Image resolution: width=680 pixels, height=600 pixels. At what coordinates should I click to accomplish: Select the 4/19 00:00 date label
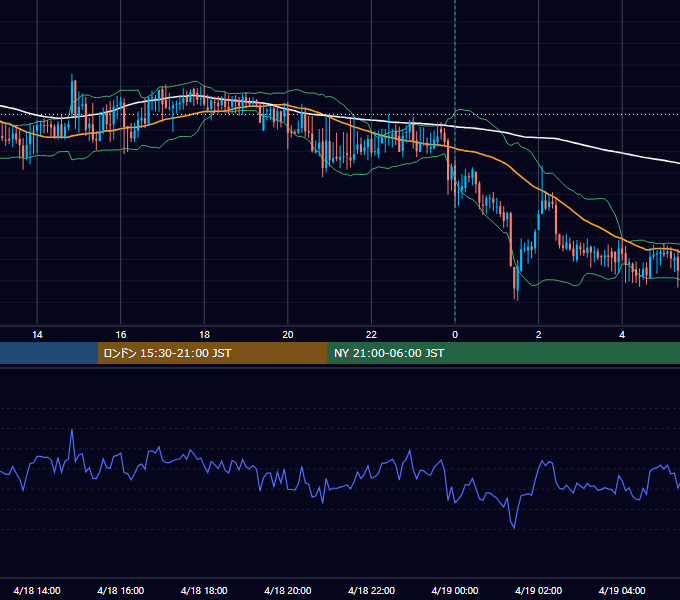pyautogui.click(x=455, y=590)
